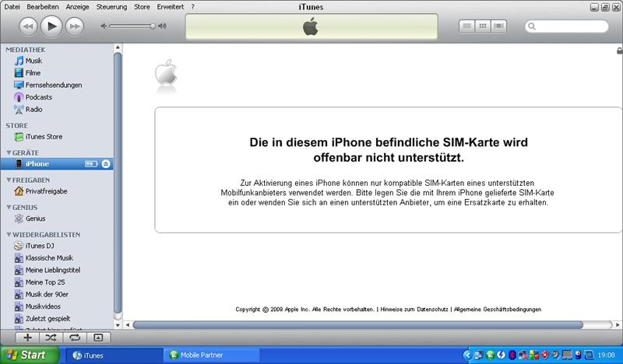Switch to Cover Flow view
Screen dimensions: 623x364
(498, 26)
